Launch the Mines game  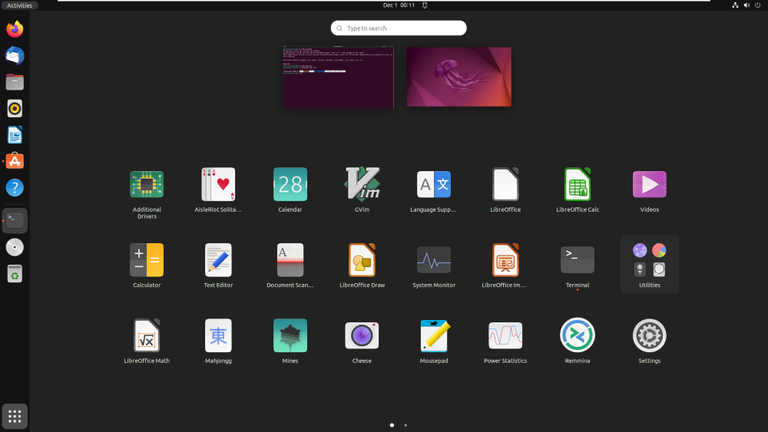[290, 336]
